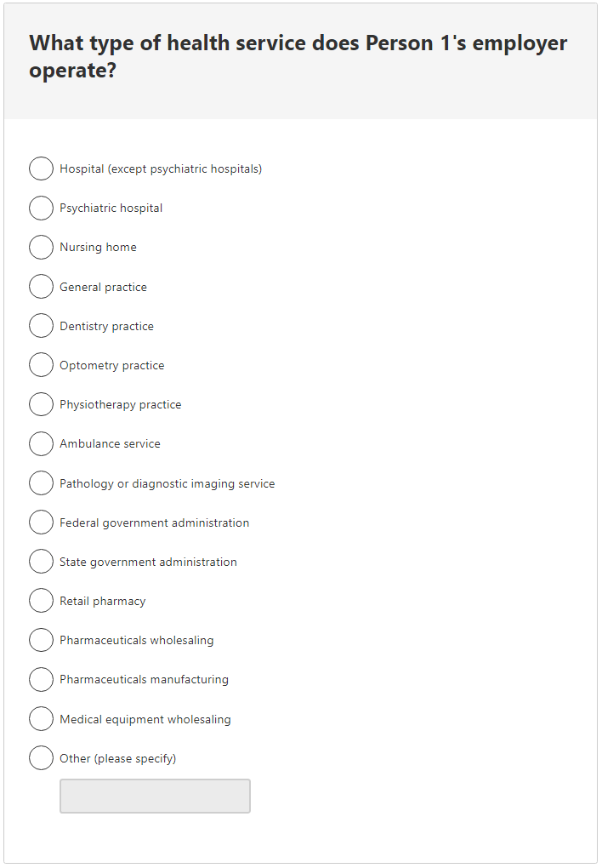Choose Pharmaceuticals manufacturing
Viewport: 602px width, 868px height.
(41, 679)
